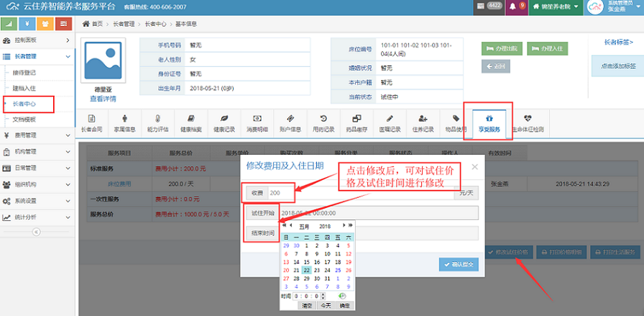Click the 今天 button in date picker

tap(324, 305)
